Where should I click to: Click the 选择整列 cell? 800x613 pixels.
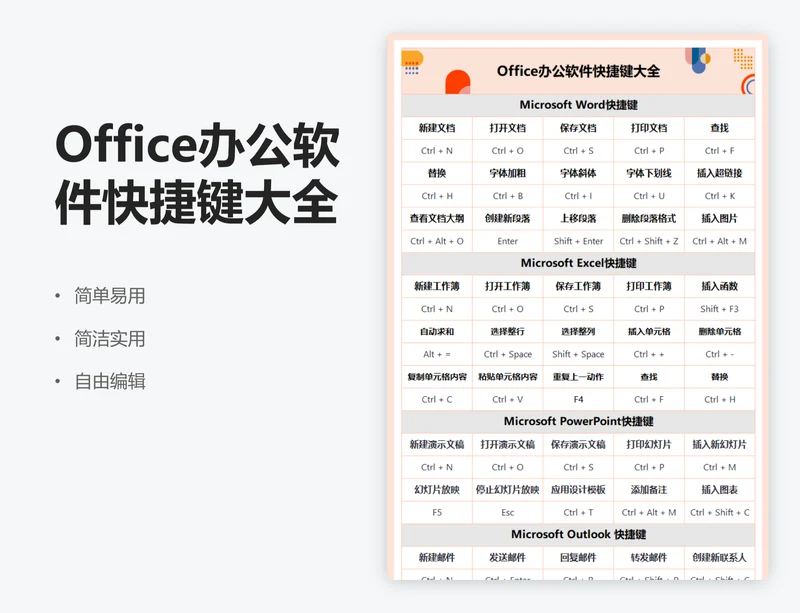click(578, 332)
